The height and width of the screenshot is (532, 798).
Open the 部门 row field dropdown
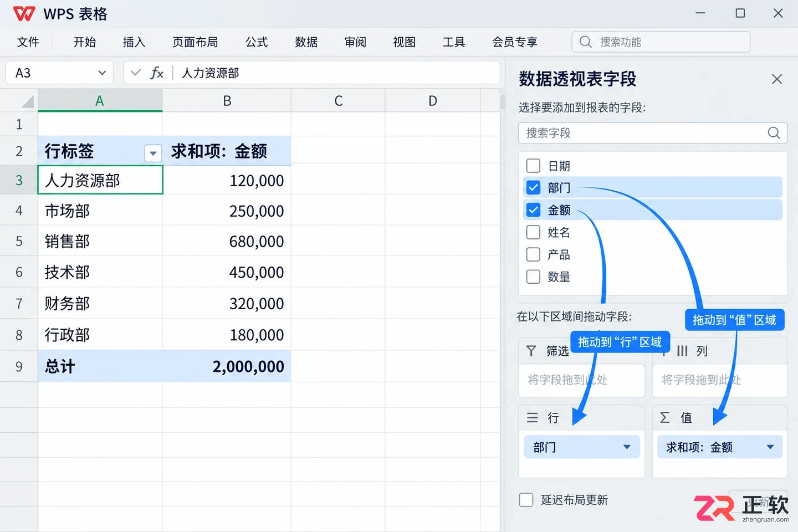[627, 447]
